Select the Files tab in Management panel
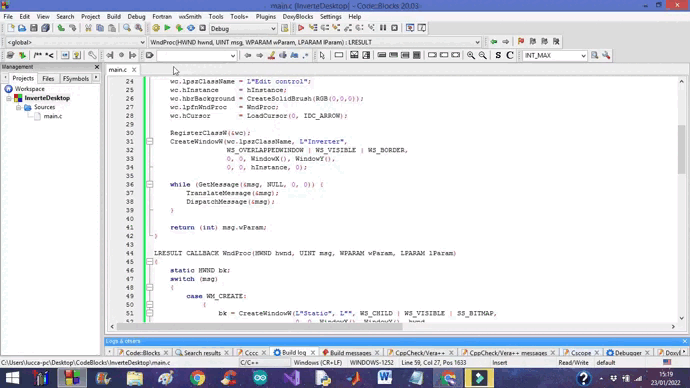Viewport: 690px width, 388px height. click(48, 78)
